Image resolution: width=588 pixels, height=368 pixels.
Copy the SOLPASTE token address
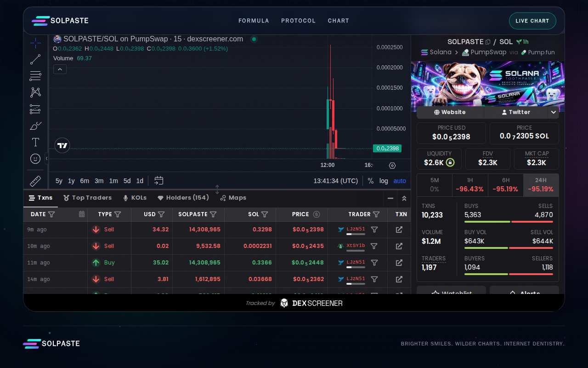click(x=488, y=42)
